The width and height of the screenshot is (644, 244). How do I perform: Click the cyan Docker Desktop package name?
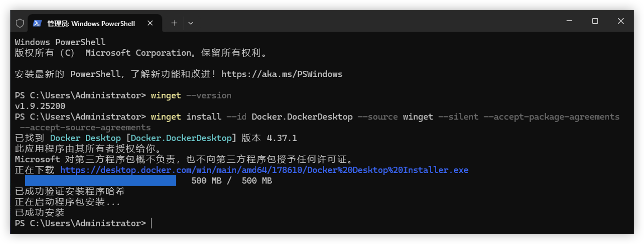[x=85, y=138]
